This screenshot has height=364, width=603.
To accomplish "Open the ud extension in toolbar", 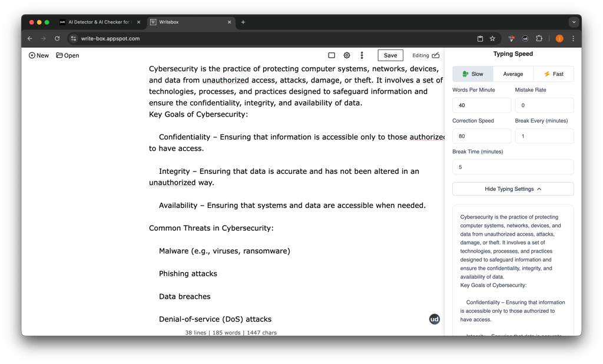I will [525, 38].
